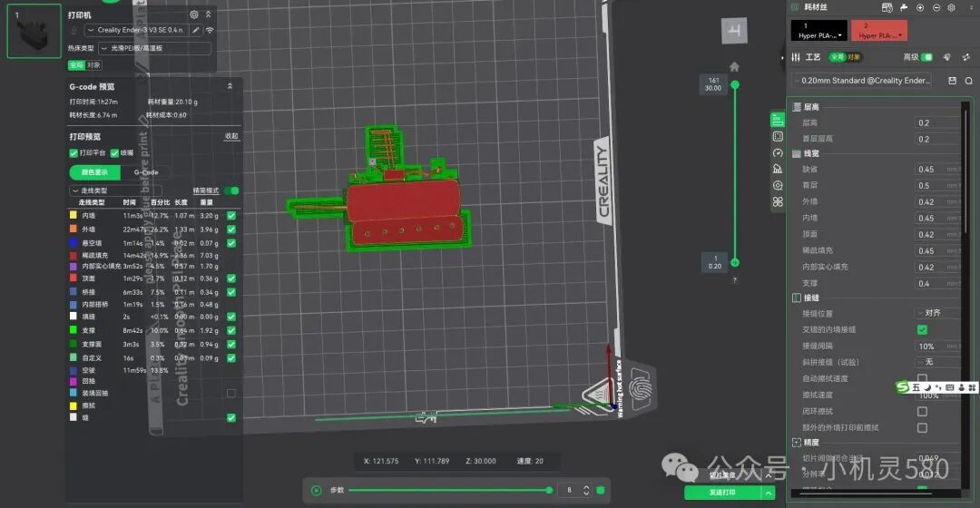Select the 全局 tab under printer panel
The height and width of the screenshot is (508, 980).
[x=76, y=65]
